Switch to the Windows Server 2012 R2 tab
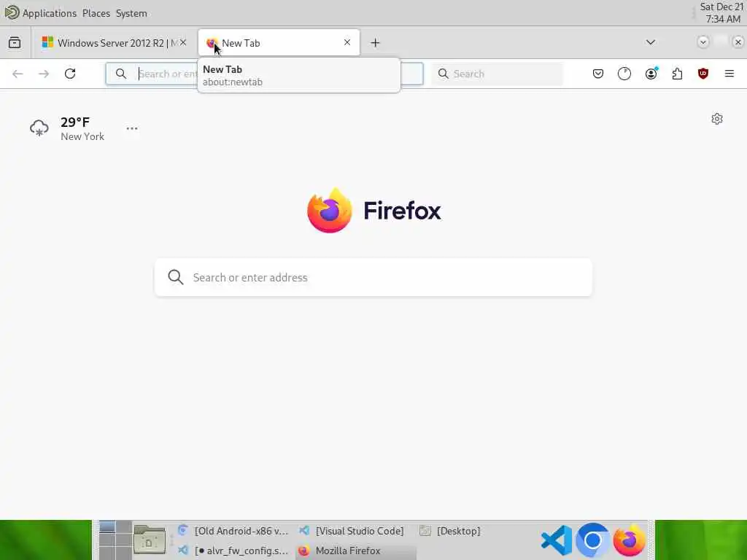747x560 pixels. pyautogui.click(x=115, y=43)
